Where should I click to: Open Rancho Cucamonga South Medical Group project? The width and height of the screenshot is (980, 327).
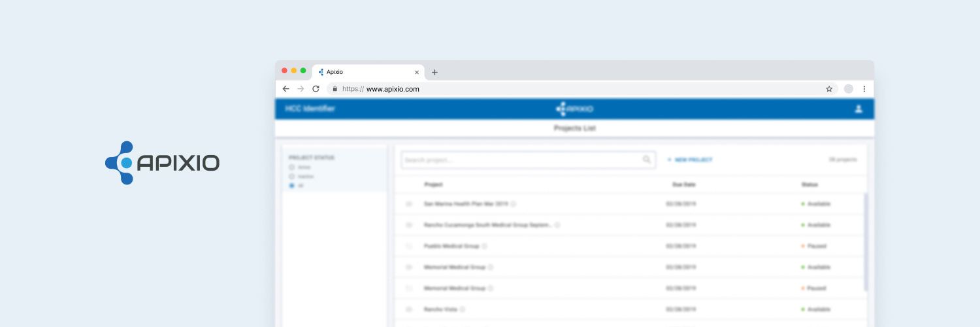click(488, 225)
